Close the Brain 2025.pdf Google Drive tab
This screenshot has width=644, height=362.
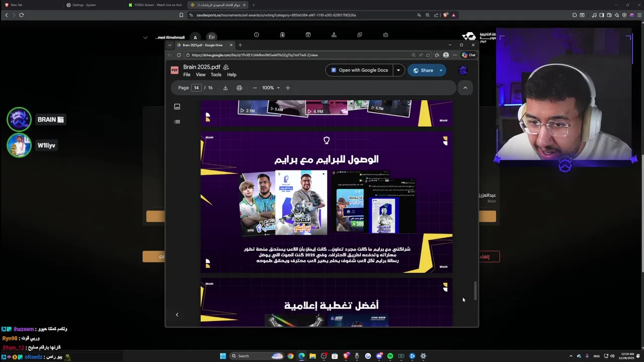tap(231, 45)
